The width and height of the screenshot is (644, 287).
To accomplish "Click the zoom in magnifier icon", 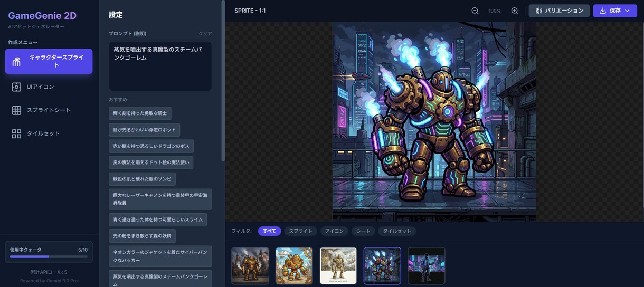I will click(515, 11).
